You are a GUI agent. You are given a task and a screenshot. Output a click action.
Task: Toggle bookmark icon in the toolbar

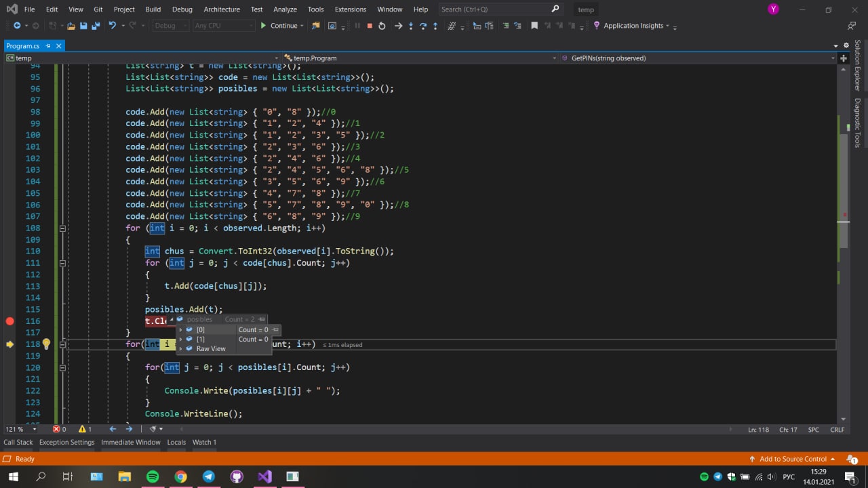pos(534,26)
